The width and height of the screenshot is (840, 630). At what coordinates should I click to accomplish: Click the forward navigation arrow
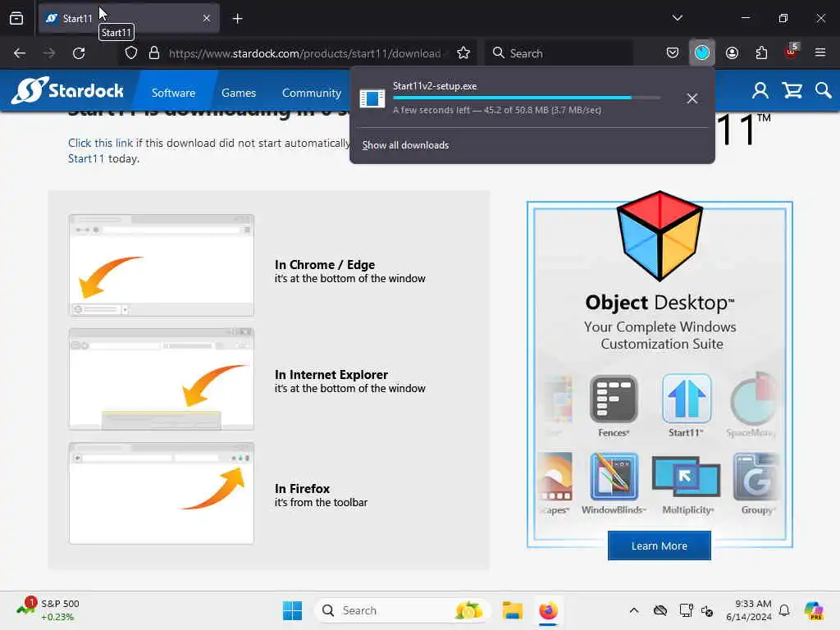(x=49, y=53)
